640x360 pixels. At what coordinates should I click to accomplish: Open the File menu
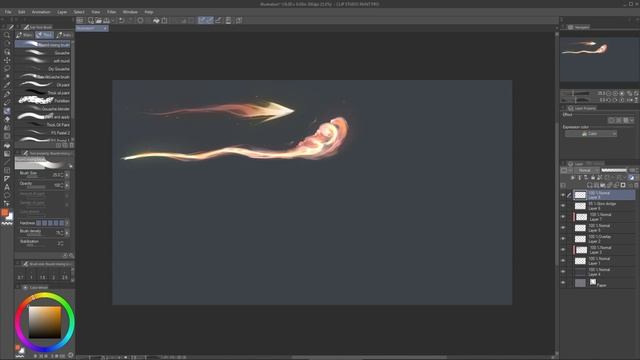[8, 12]
